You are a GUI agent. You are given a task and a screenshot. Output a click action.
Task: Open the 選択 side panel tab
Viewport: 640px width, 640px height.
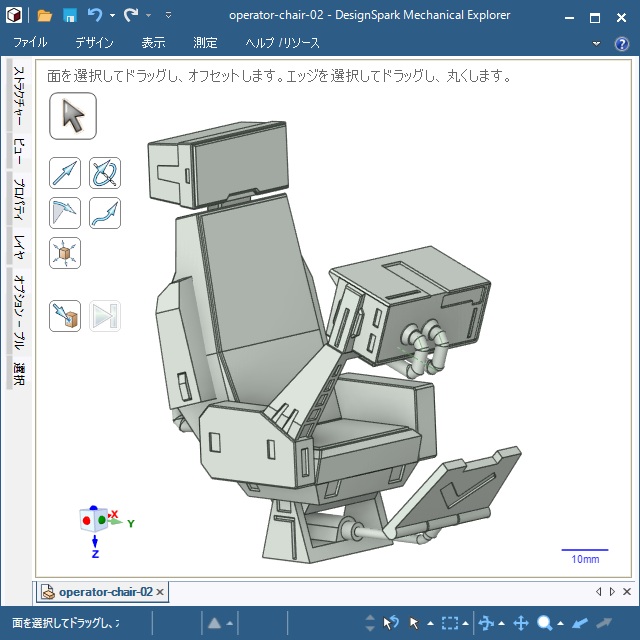coord(19,373)
